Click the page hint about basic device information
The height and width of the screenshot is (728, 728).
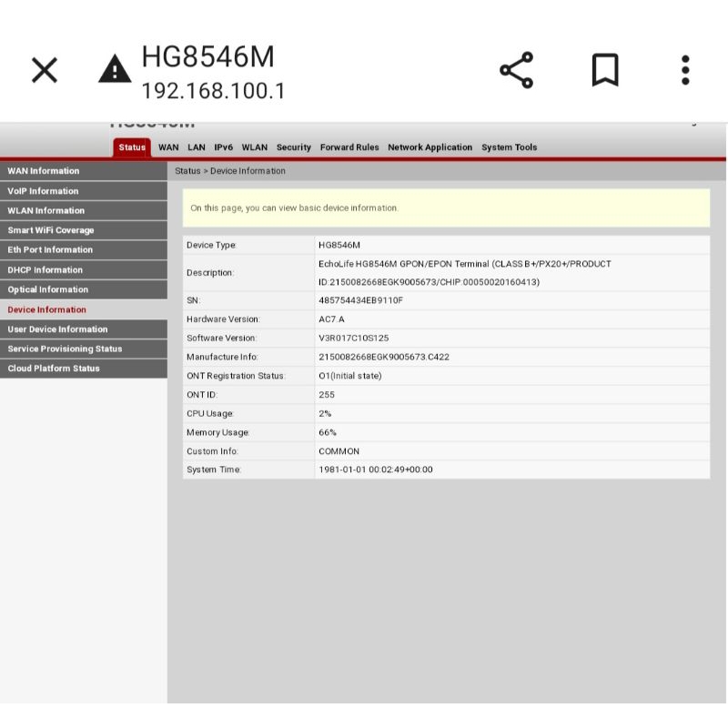(x=294, y=208)
